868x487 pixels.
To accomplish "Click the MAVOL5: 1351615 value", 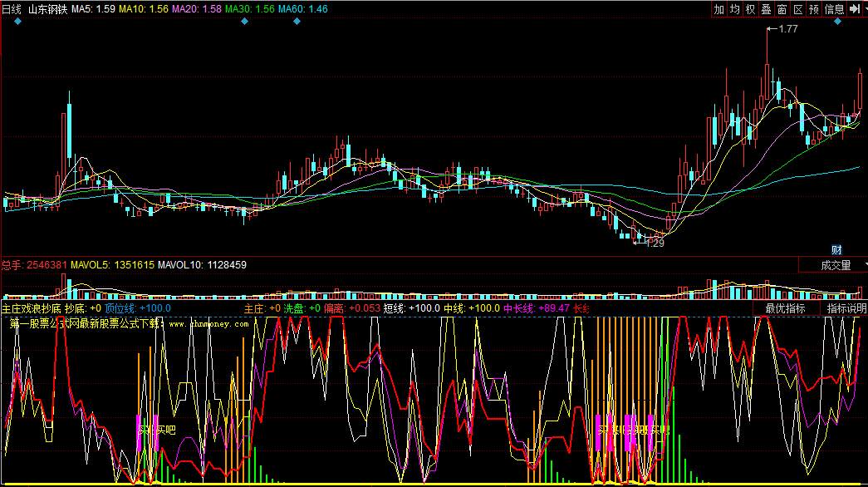I will (x=112, y=265).
